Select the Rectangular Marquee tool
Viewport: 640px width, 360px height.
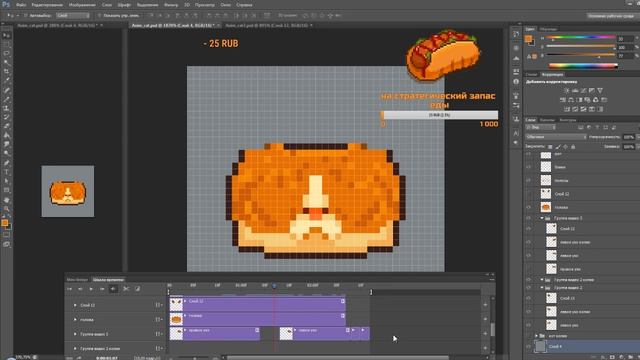[7, 44]
